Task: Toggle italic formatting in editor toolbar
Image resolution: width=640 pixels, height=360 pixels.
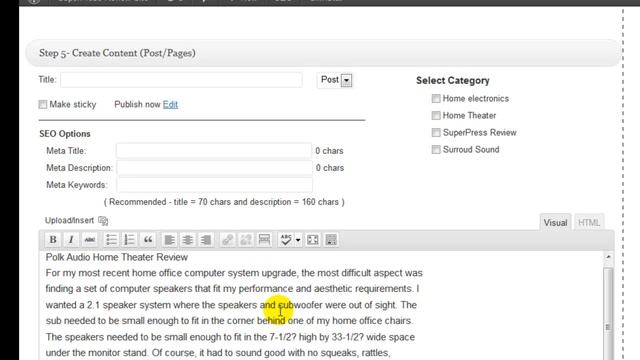Action: pyautogui.click(x=71, y=240)
